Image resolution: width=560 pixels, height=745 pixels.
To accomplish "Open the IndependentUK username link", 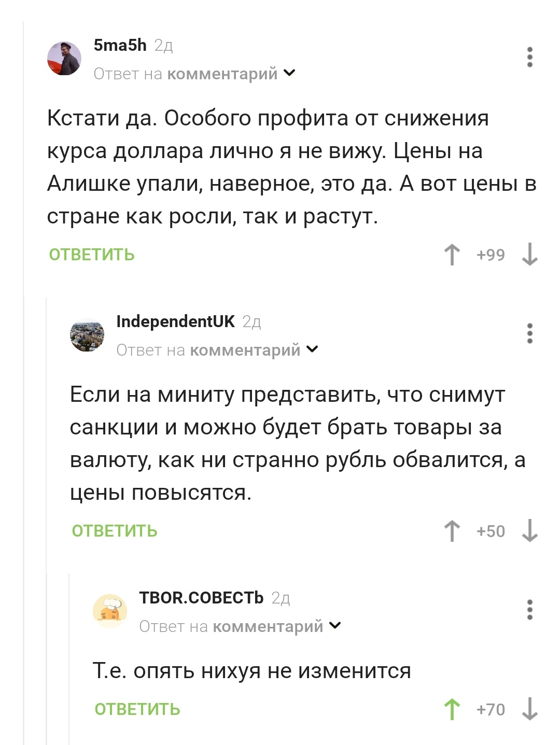I will [x=175, y=321].
